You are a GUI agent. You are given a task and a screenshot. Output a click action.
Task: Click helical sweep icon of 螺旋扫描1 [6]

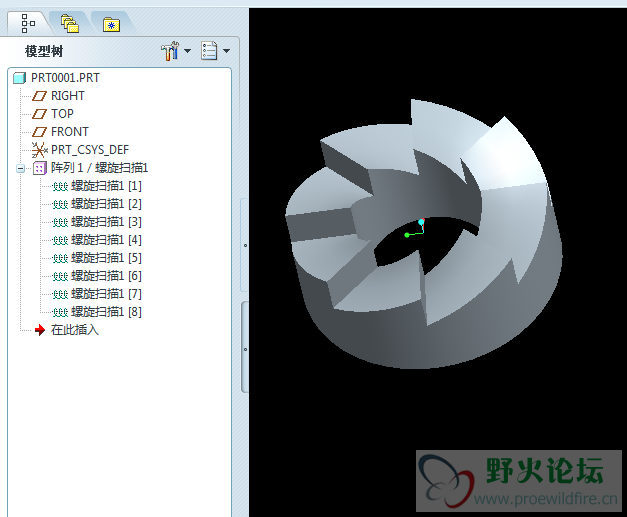(x=60, y=276)
